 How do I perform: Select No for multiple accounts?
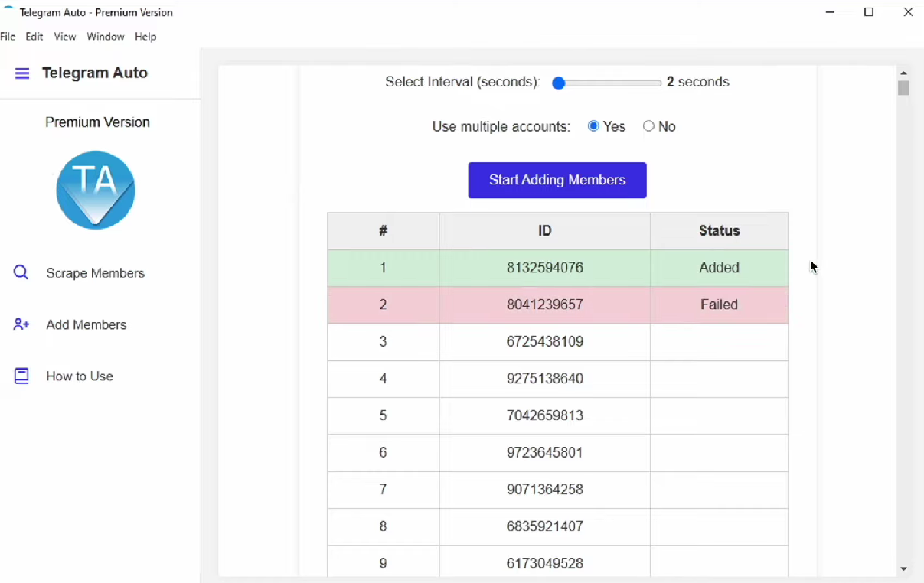tap(648, 126)
